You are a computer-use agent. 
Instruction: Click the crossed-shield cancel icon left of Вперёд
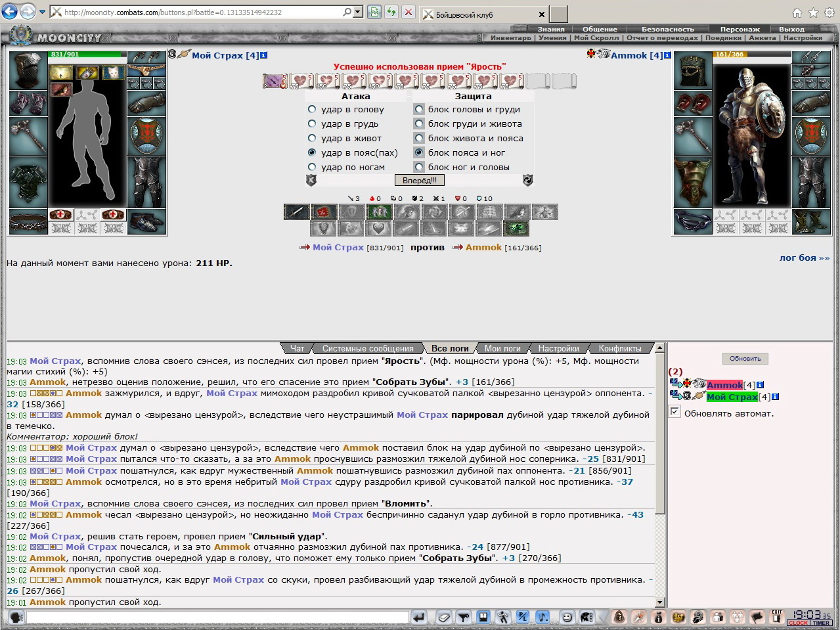coord(311,180)
